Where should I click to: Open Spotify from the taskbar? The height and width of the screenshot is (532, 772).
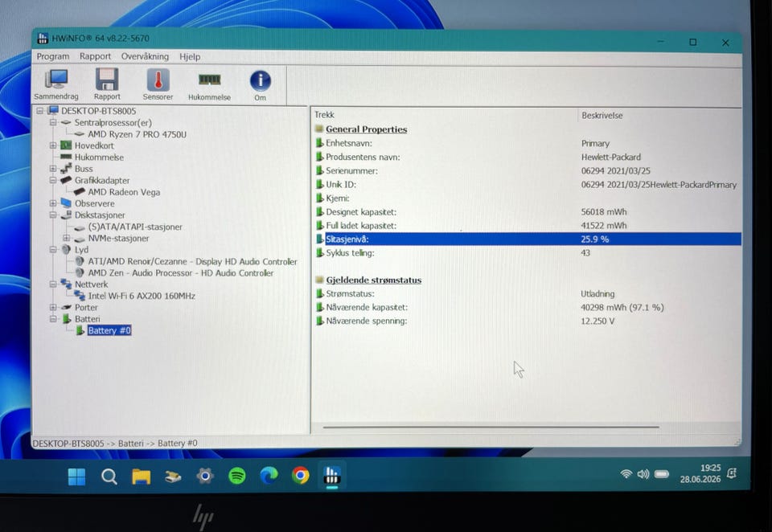237,476
